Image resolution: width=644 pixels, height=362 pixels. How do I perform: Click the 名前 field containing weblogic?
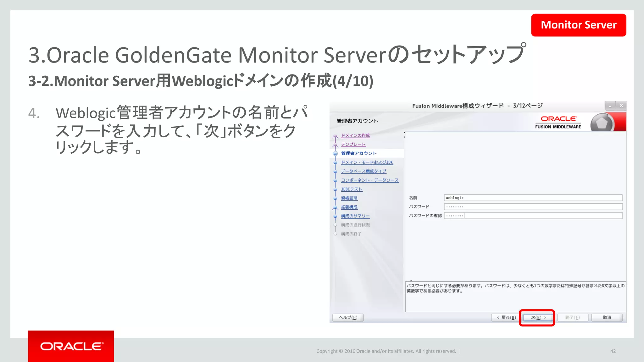[x=533, y=198]
